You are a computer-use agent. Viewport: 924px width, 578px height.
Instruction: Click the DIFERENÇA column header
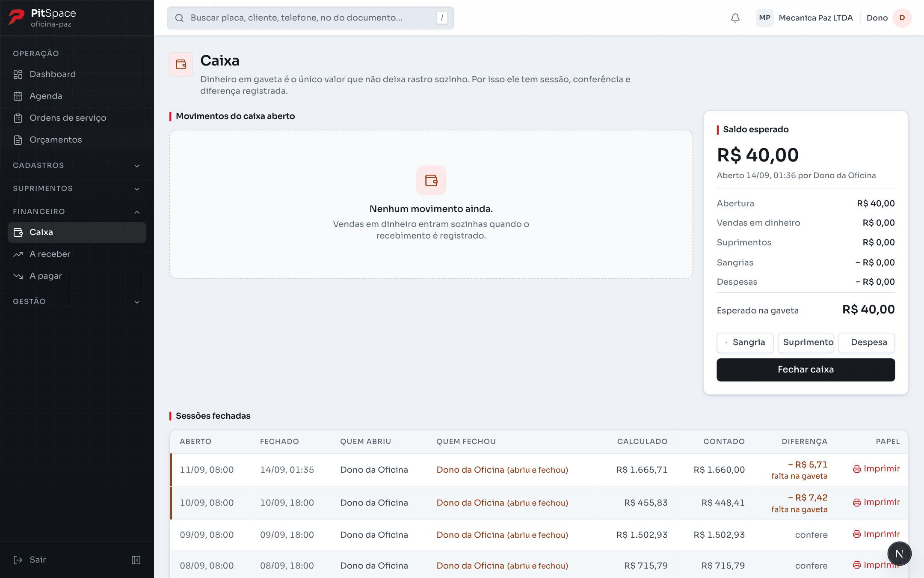(805, 442)
